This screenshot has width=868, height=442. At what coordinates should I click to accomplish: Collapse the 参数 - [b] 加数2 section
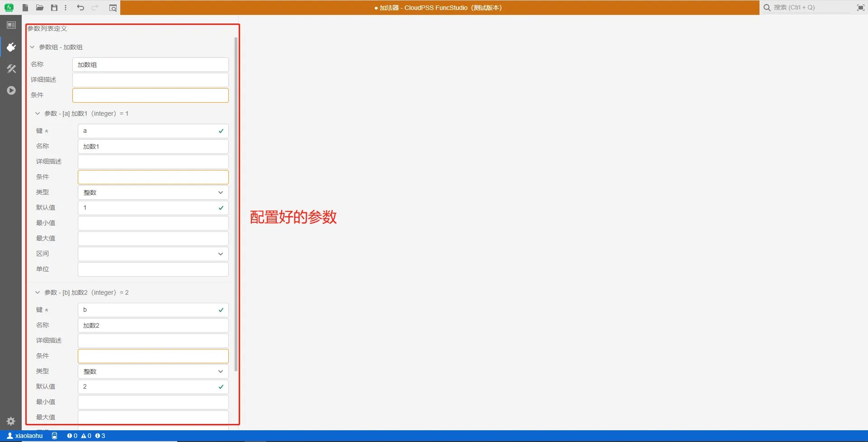[x=38, y=292]
